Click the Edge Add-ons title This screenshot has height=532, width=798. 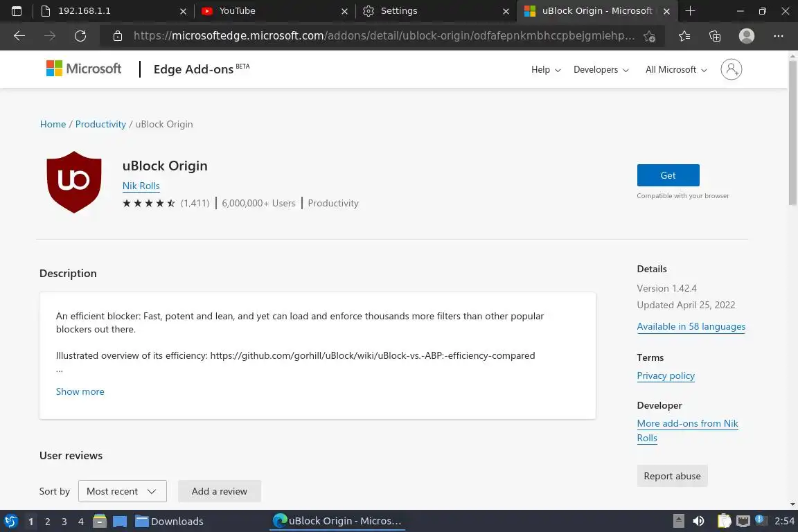tap(193, 69)
